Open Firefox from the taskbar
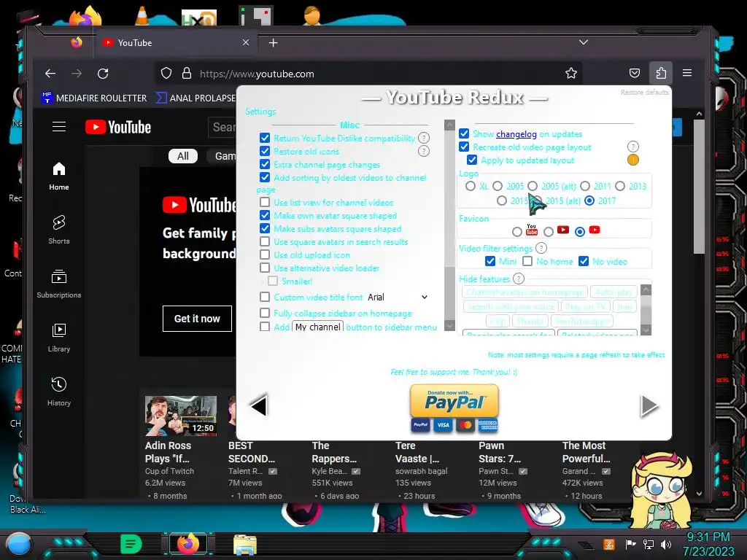This screenshot has height=560, width=747. tap(187, 544)
